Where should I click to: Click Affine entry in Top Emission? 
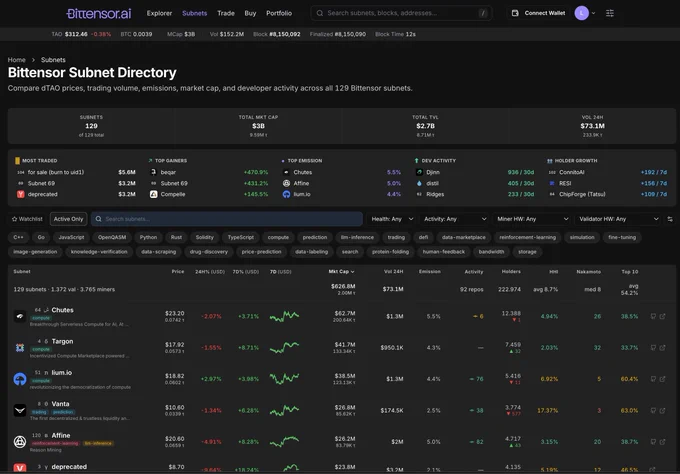(301, 183)
